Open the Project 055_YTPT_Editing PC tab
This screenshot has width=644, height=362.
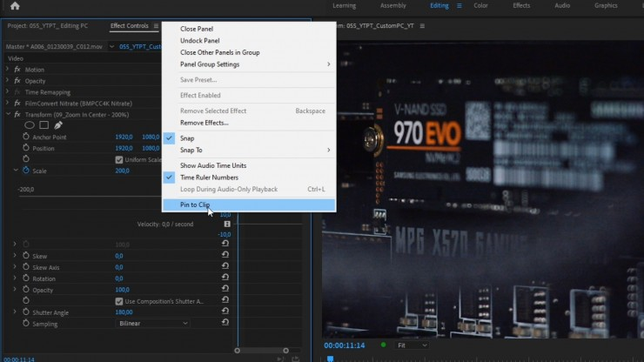click(48, 26)
